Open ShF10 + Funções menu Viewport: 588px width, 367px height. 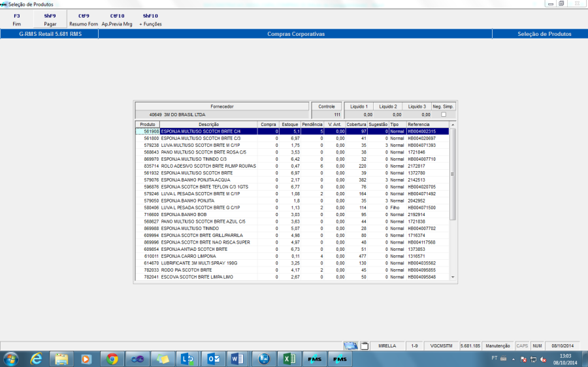150,20
